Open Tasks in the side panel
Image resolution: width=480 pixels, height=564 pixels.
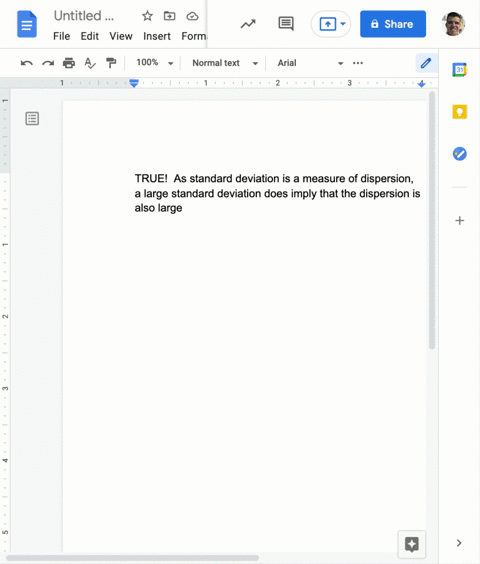tap(459, 154)
